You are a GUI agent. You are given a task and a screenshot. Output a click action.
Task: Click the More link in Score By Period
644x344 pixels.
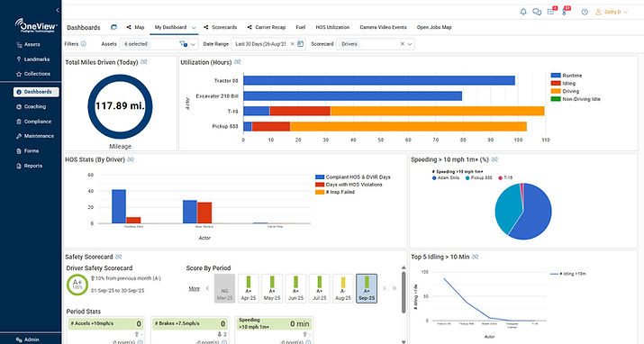[x=195, y=288]
